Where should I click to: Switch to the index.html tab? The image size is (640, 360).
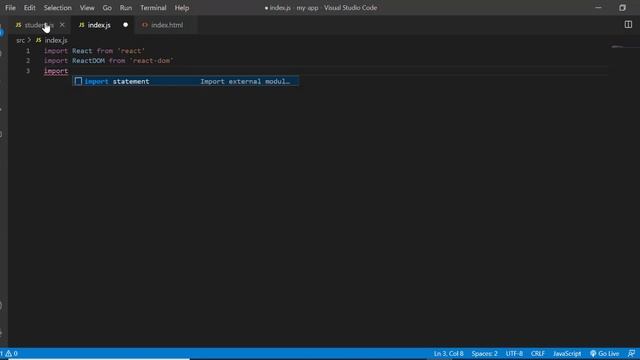tap(167, 25)
